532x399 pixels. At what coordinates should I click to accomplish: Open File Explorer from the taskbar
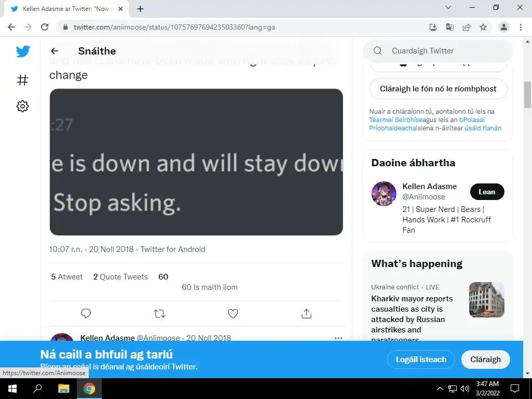point(63,389)
